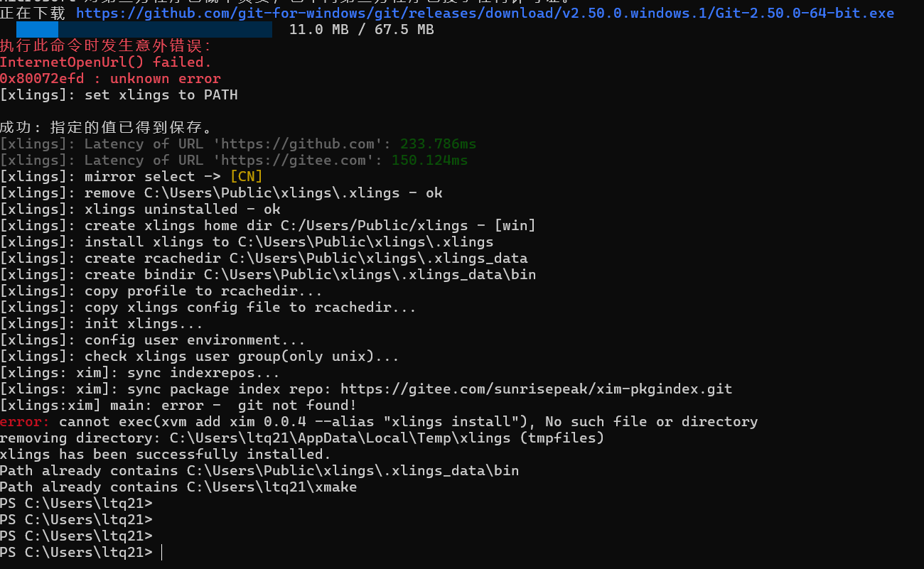Click the 0x80072efd unknown error line
This screenshot has width=924, height=569.
[110, 79]
